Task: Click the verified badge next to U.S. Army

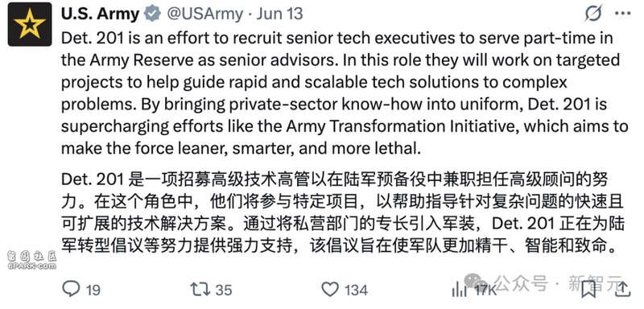Action: point(152,14)
